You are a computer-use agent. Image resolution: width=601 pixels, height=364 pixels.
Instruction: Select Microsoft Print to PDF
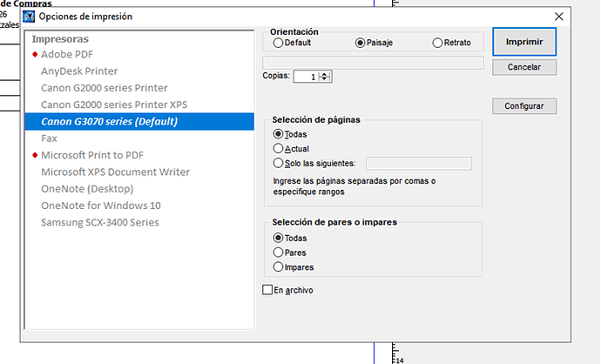click(x=92, y=155)
